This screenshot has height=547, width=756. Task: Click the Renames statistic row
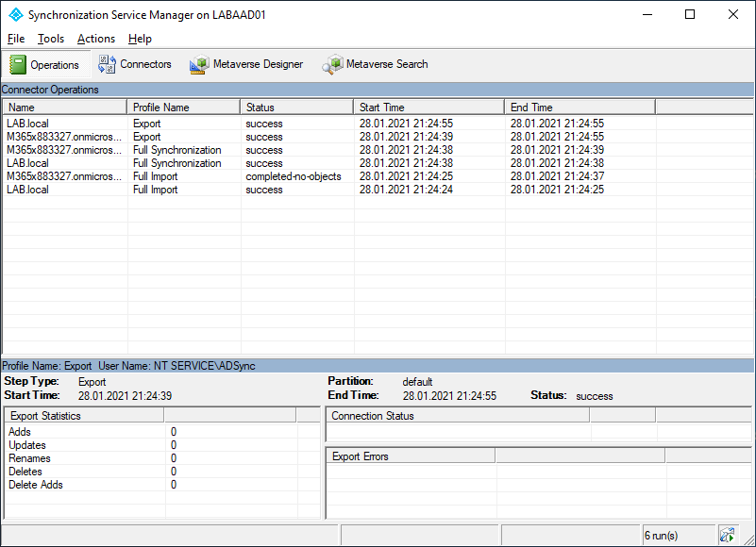pyautogui.click(x=162, y=458)
